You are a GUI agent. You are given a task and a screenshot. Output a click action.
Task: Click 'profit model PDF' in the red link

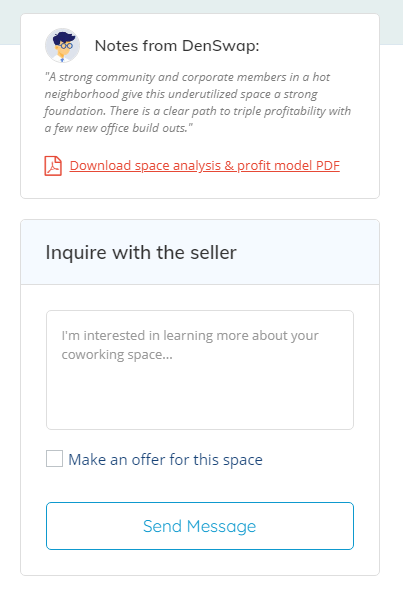point(288,165)
